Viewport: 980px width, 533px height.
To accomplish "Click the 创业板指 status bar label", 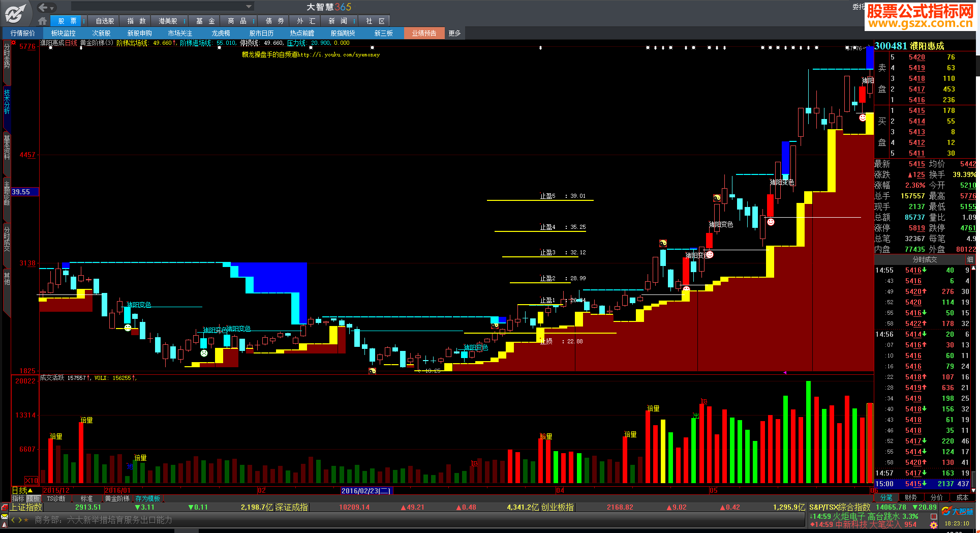I will pyautogui.click(x=558, y=507).
